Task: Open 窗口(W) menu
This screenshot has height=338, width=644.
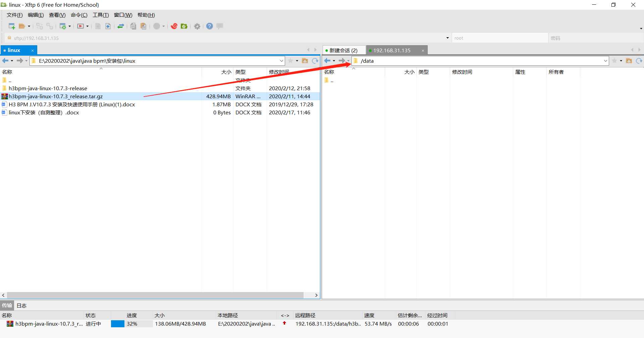Action: click(x=123, y=15)
